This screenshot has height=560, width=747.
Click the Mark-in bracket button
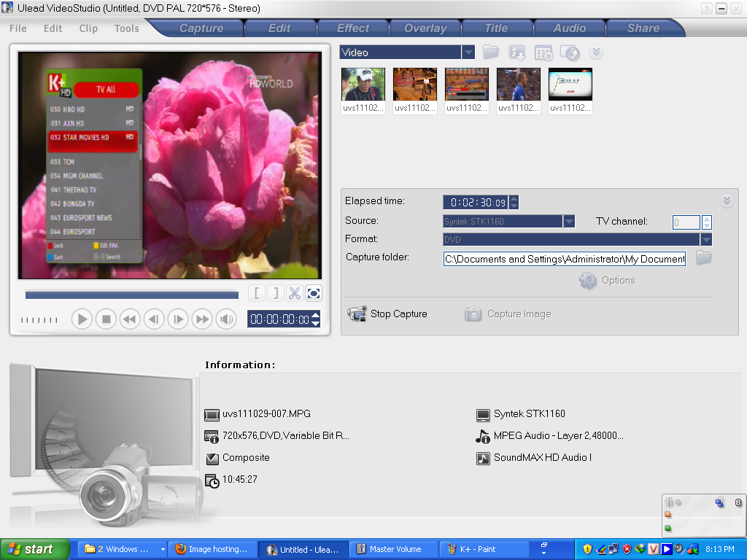(x=257, y=293)
